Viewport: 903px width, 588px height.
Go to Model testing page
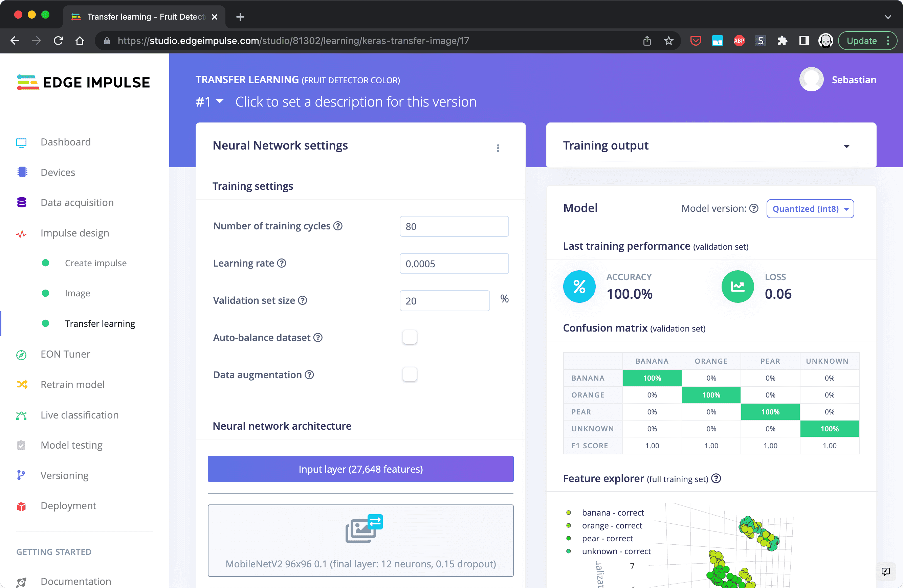[x=71, y=445]
